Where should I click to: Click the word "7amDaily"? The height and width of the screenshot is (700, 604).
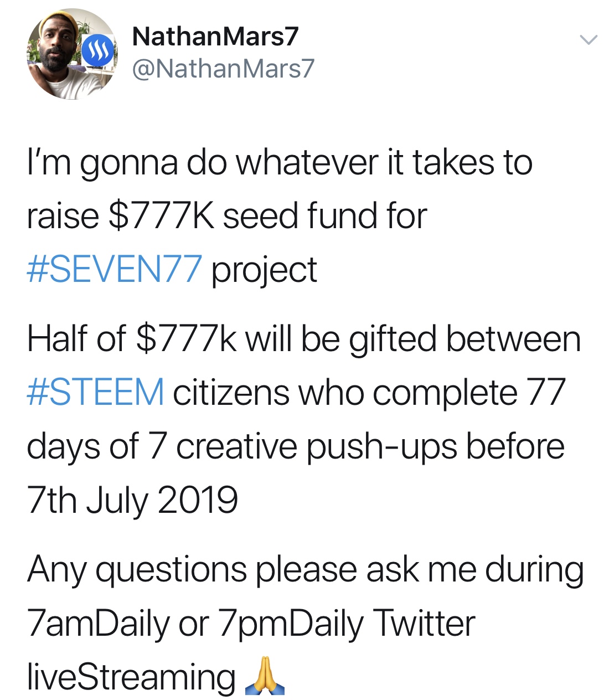97,624
